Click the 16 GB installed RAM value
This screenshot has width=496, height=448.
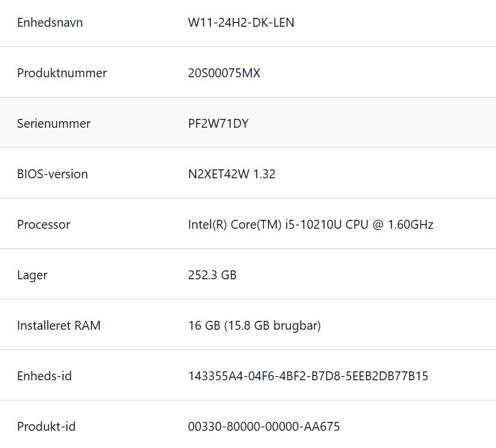[x=204, y=326]
